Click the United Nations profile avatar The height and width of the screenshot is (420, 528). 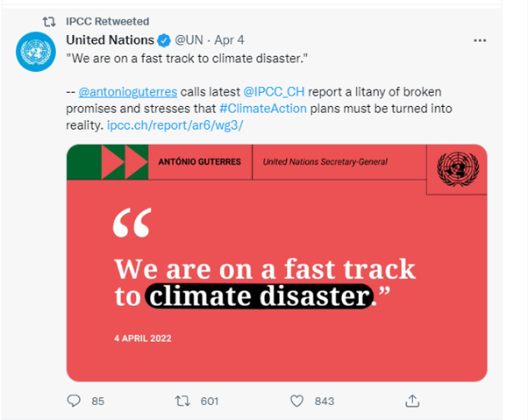[x=36, y=52]
